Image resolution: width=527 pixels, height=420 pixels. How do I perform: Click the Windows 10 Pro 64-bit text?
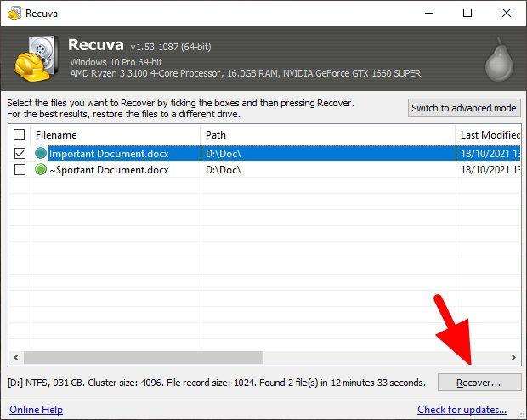[x=116, y=62]
